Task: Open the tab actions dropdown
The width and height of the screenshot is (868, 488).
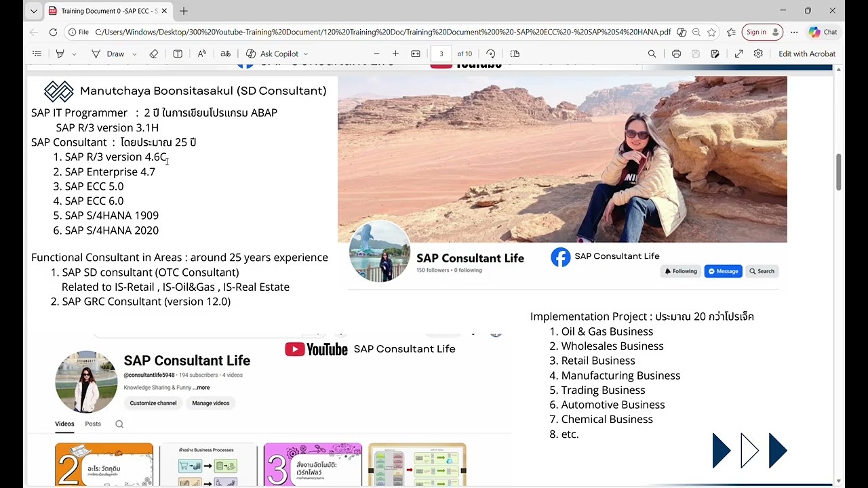Action: (x=34, y=11)
